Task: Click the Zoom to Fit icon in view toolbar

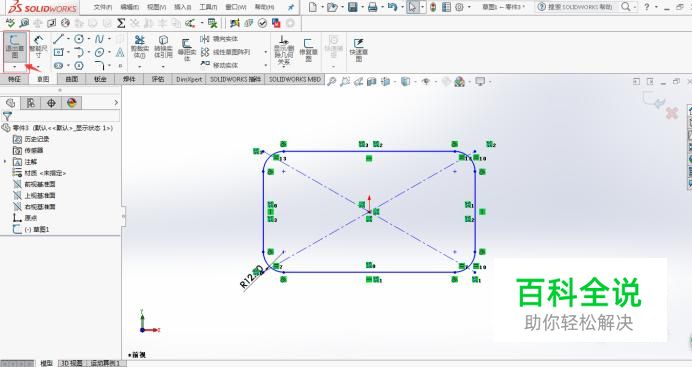Action: [331, 81]
